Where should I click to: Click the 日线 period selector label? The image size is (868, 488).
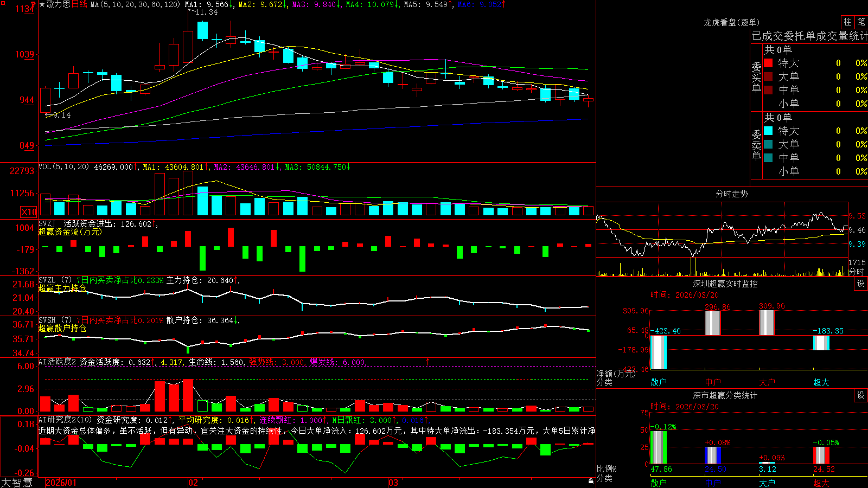point(79,4)
